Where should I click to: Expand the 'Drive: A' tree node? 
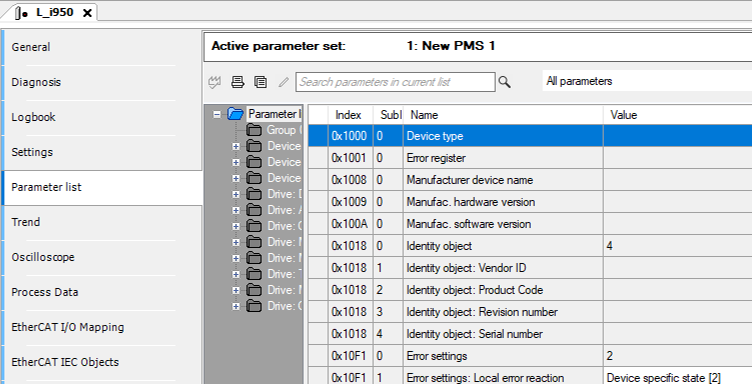click(235, 210)
